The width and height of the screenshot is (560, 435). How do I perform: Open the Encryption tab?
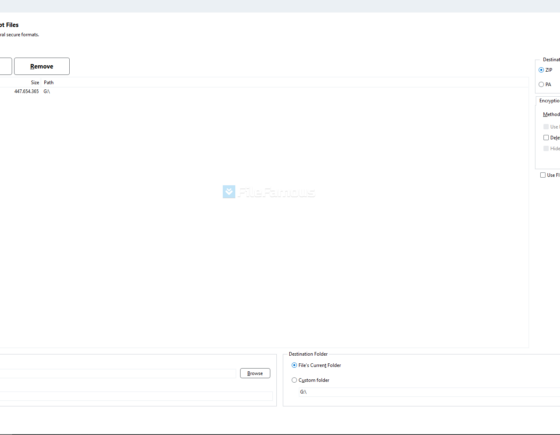[x=549, y=101]
